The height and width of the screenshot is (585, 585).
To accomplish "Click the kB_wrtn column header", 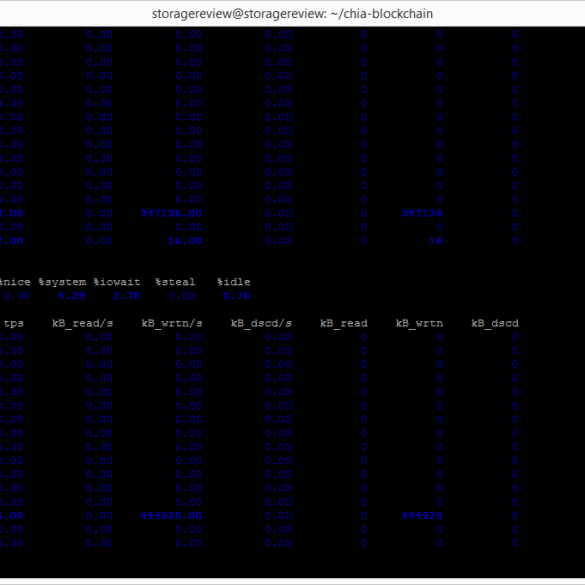I will pos(419,323).
